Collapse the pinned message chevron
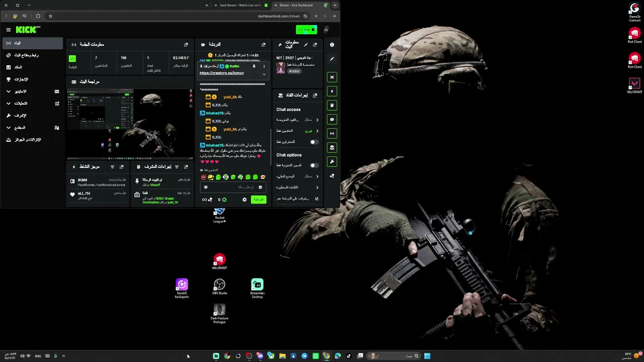 coord(264,74)
